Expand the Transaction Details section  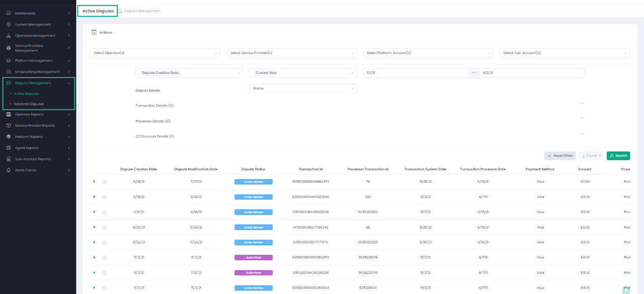tap(582, 103)
